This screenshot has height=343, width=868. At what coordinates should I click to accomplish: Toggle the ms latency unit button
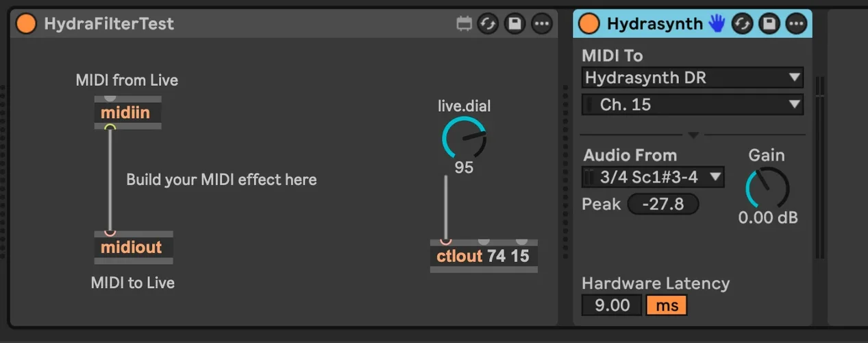[x=667, y=305]
